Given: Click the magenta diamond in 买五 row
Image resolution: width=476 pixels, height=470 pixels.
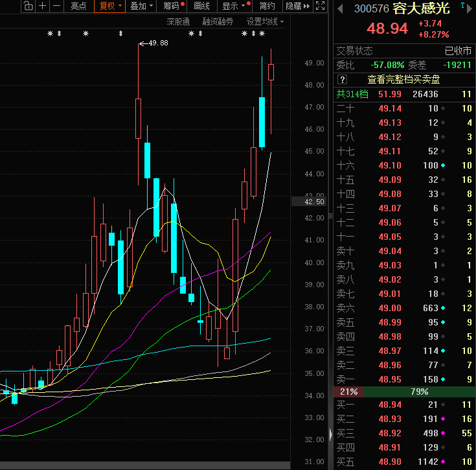Looking at the screenshot, I should (x=443, y=462).
